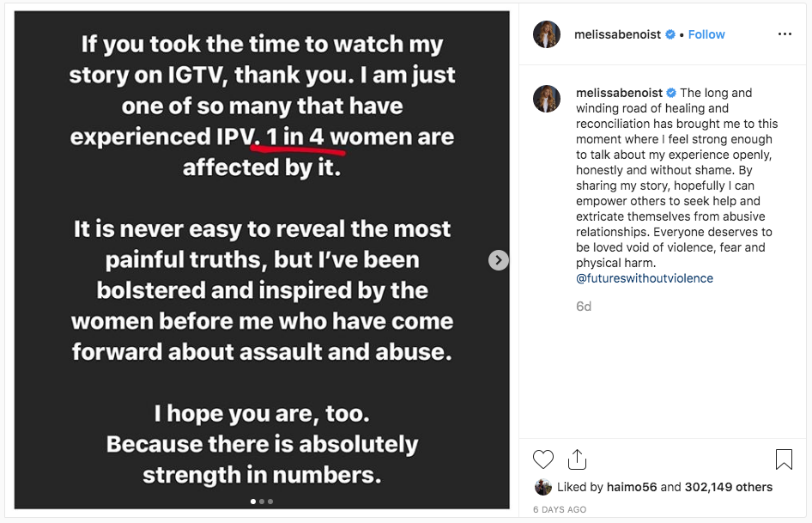Click the 6d caption timestamp
812x523 pixels.
[x=584, y=306]
